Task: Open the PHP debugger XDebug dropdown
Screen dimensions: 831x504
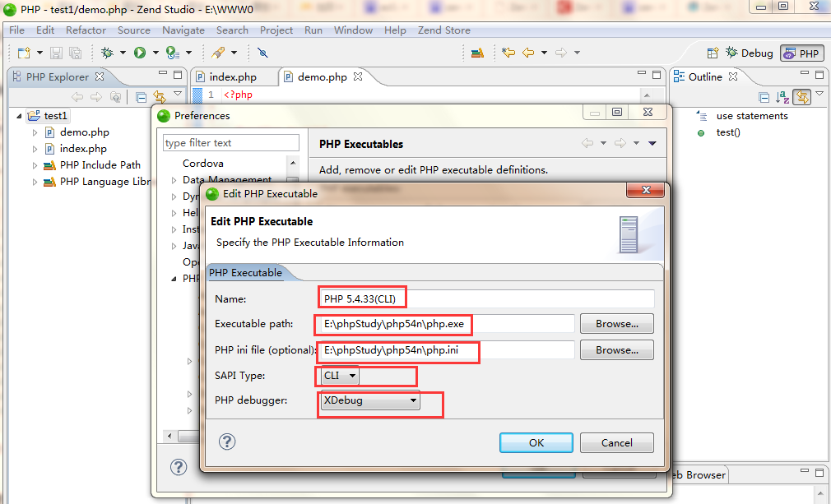Action: tap(370, 400)
